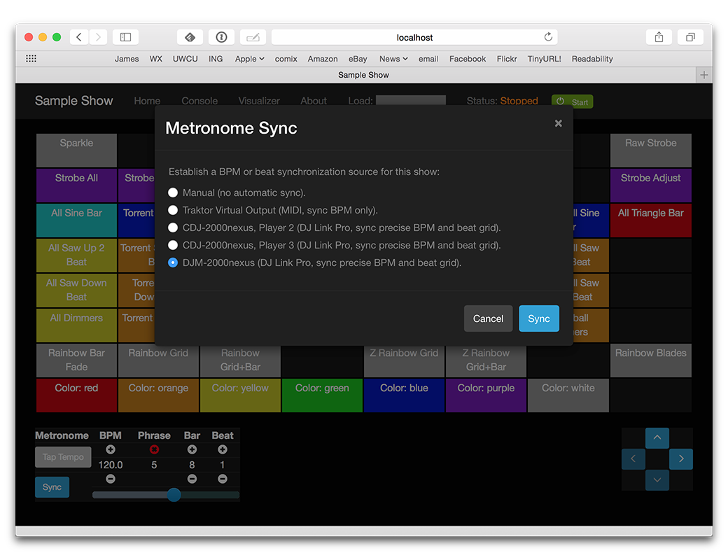Move cue grid up with arrow

click(657, 437)
